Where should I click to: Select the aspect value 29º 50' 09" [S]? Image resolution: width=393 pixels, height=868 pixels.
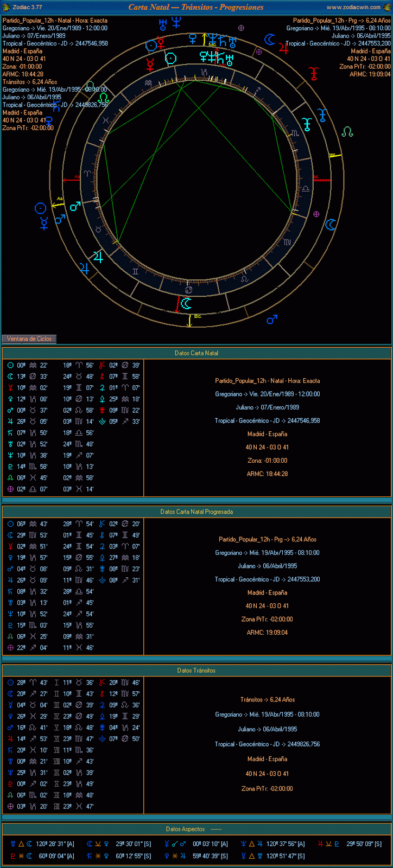(364, 844)
